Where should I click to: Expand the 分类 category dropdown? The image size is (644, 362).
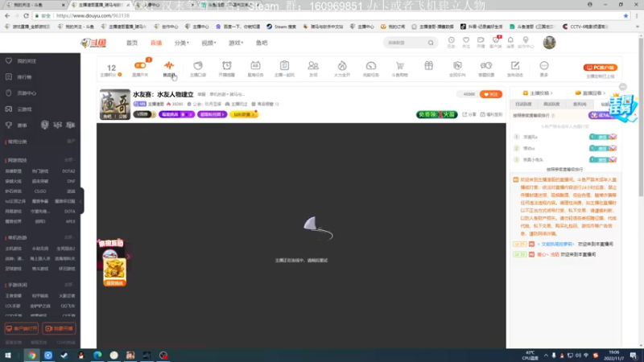182,43
